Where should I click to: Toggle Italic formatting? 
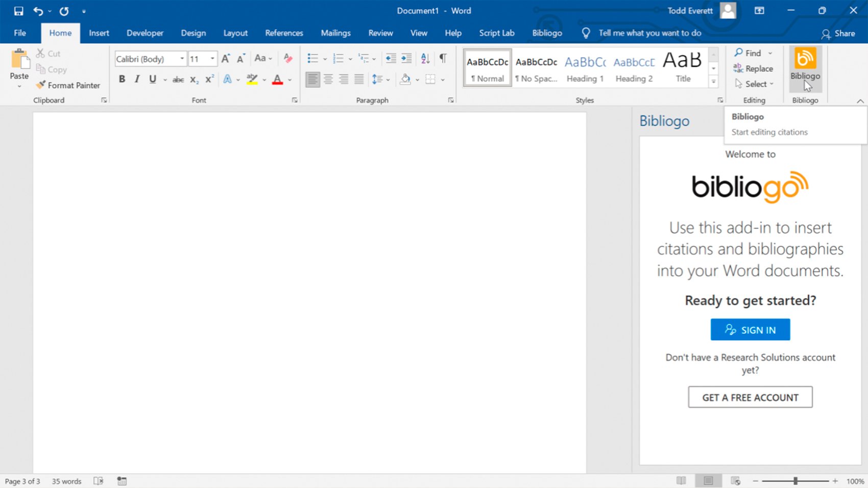coord(137,79)
